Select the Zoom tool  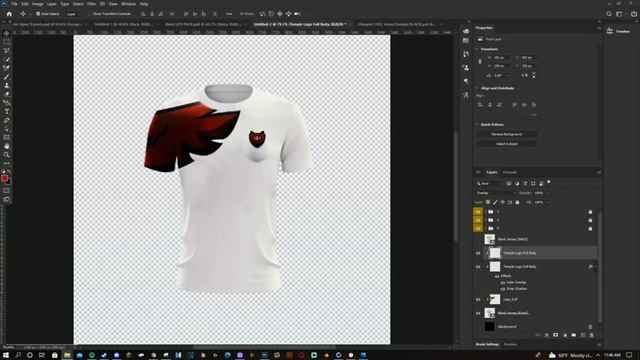point(7,155)
